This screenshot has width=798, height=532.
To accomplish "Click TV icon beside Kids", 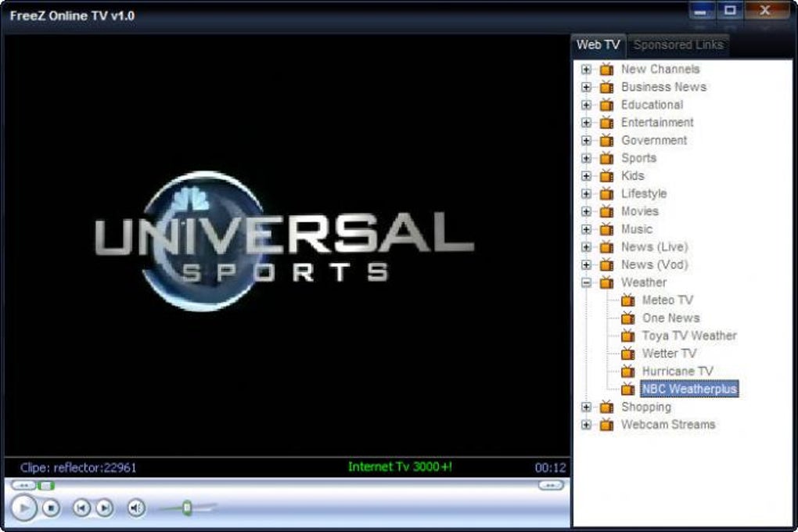I will (606, 175).
